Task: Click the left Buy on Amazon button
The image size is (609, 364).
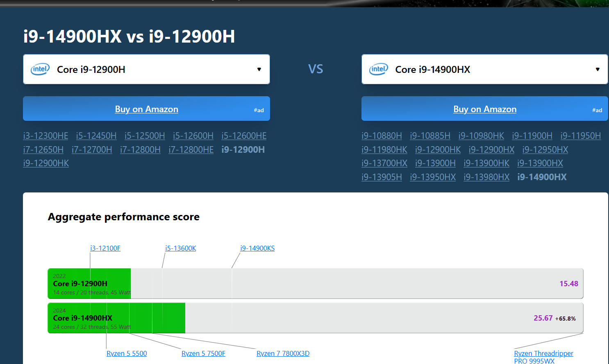Action: coord(146,109)
